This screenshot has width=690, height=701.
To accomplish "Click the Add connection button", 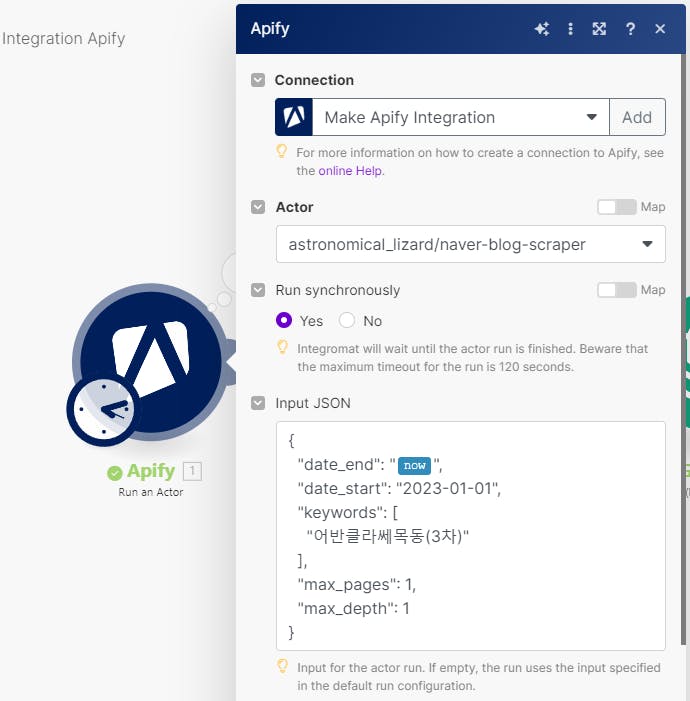I will tap(637, 117).
